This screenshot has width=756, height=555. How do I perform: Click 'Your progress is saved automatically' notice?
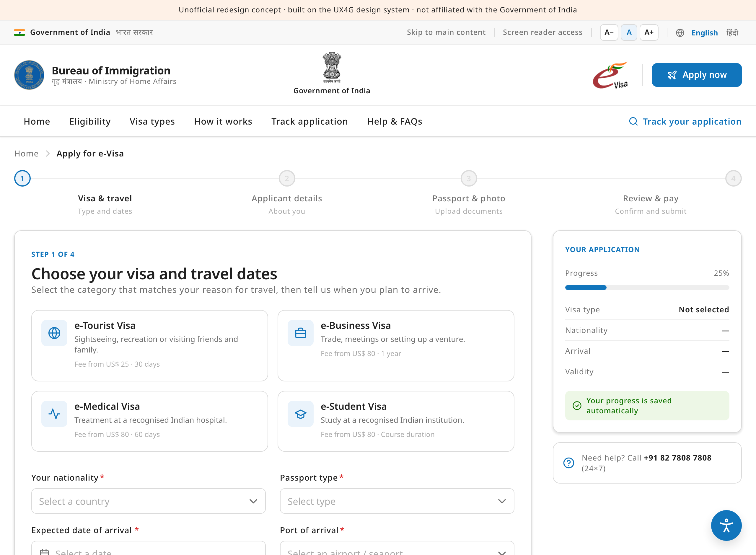647,406
